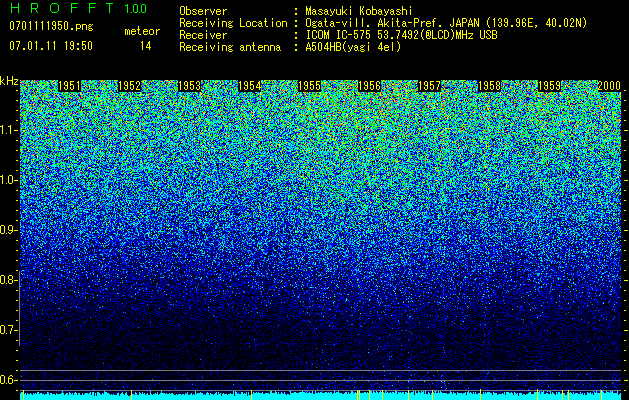Click the date stamp 07.01.11 19:50
The height and width of the screenshot is (400, 629).
coord(51,46)
